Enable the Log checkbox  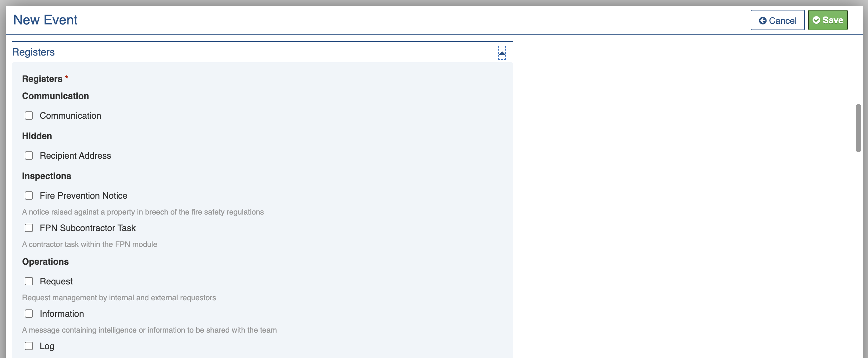point(29,346)
